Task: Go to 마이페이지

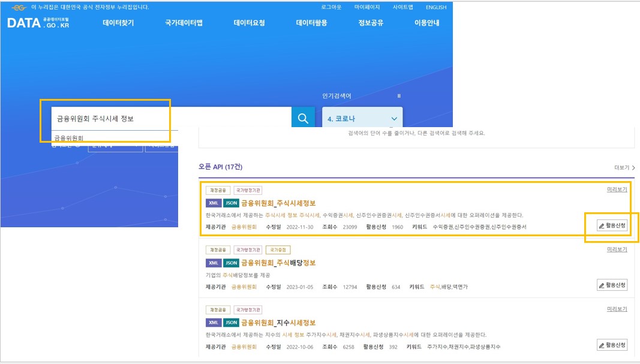Action: [367, 7]
